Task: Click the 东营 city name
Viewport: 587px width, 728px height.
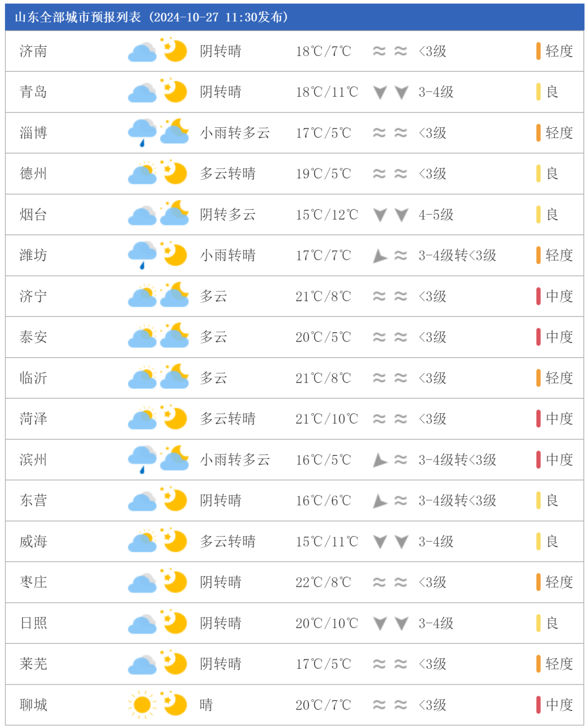Action: pos(33,500)
